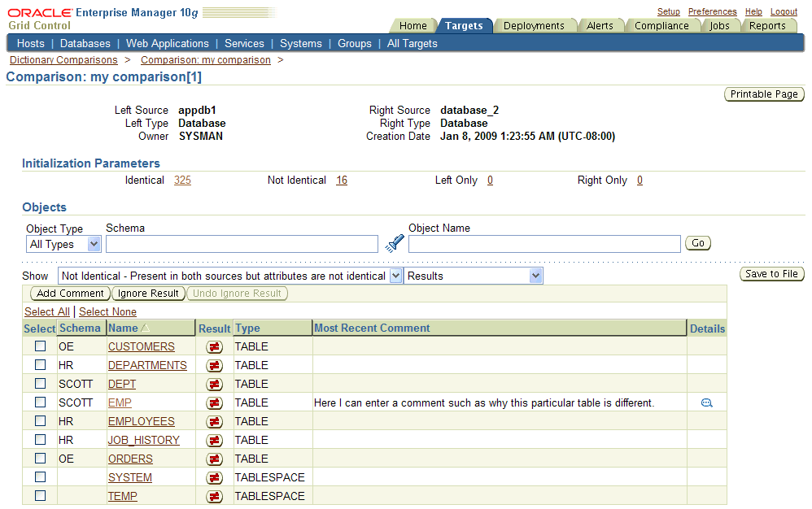This screenshot has height=509, width=812.
Task: Open the Not Identical 16 link
Action: pos(342,180)
